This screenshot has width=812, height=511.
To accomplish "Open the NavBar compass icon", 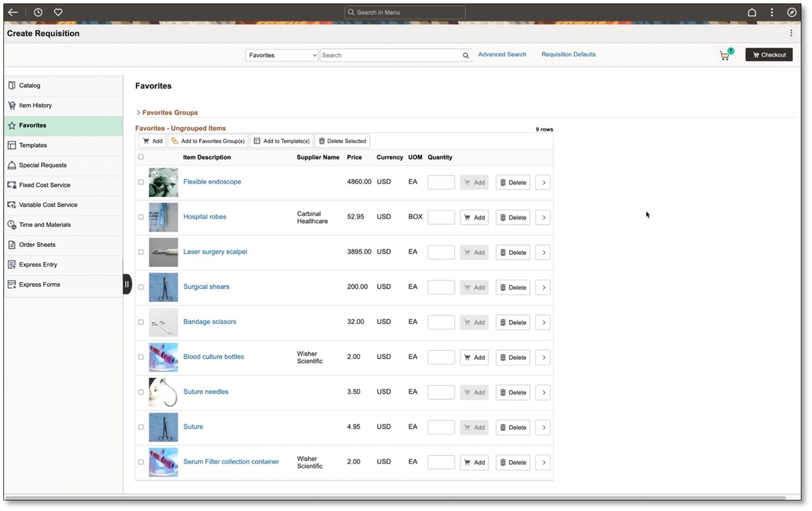I will click(x=791, y=12).
